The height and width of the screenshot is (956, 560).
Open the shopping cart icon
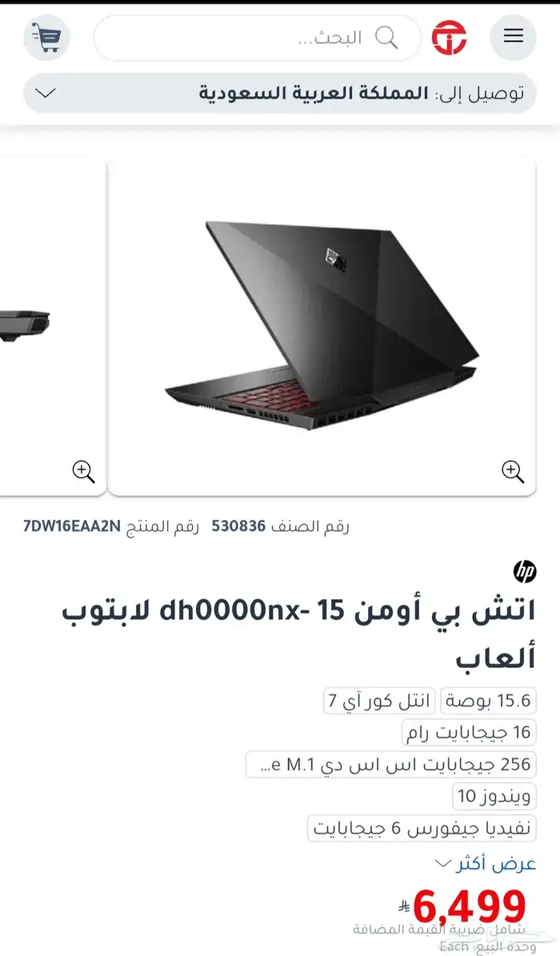pyautogui.click(x=47, y=38)
